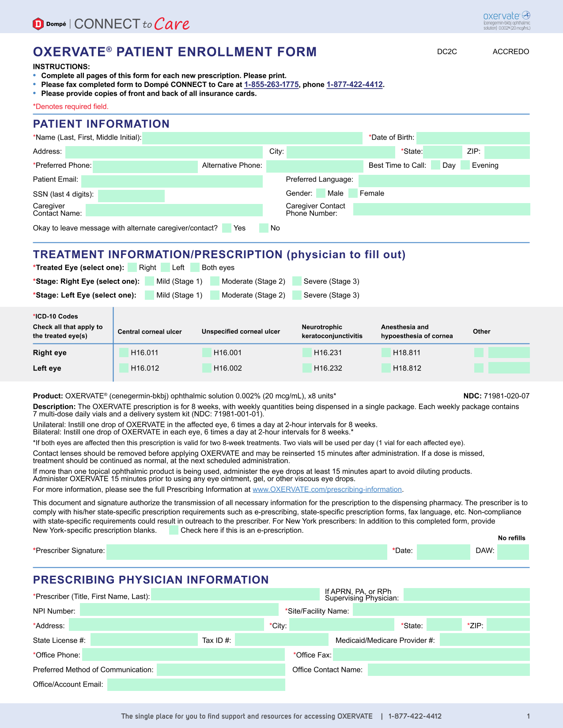Click the Prescriber title and name field
563x728 pixels.
(x=235, y=594)
